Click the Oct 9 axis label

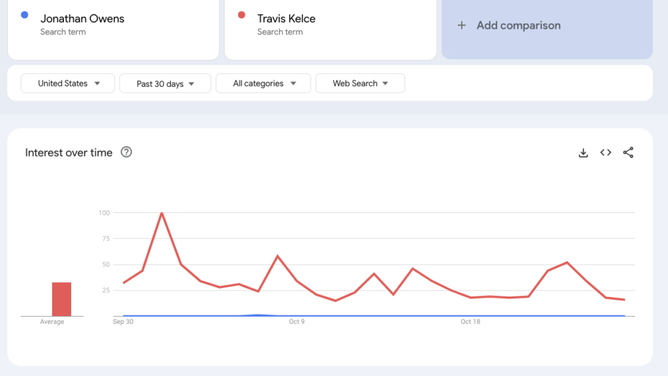coord(297,321)
